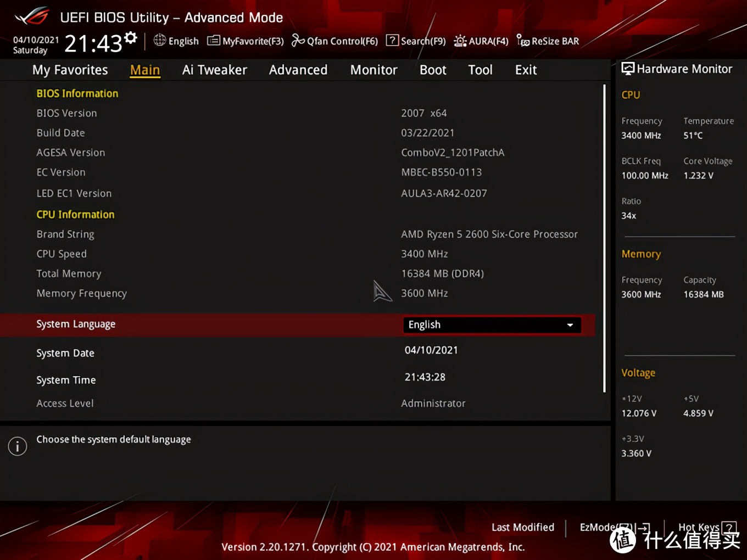This screenshot has height=560, width=747.
Task: Click EC Version MBEC-B550-0113
Action: tap(442, 172)
